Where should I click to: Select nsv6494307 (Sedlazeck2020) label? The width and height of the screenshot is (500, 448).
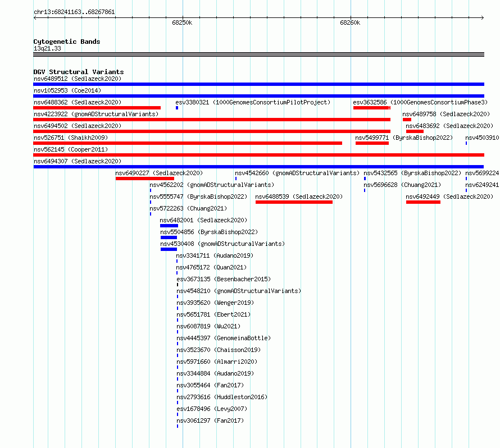[x=78, y=161]
